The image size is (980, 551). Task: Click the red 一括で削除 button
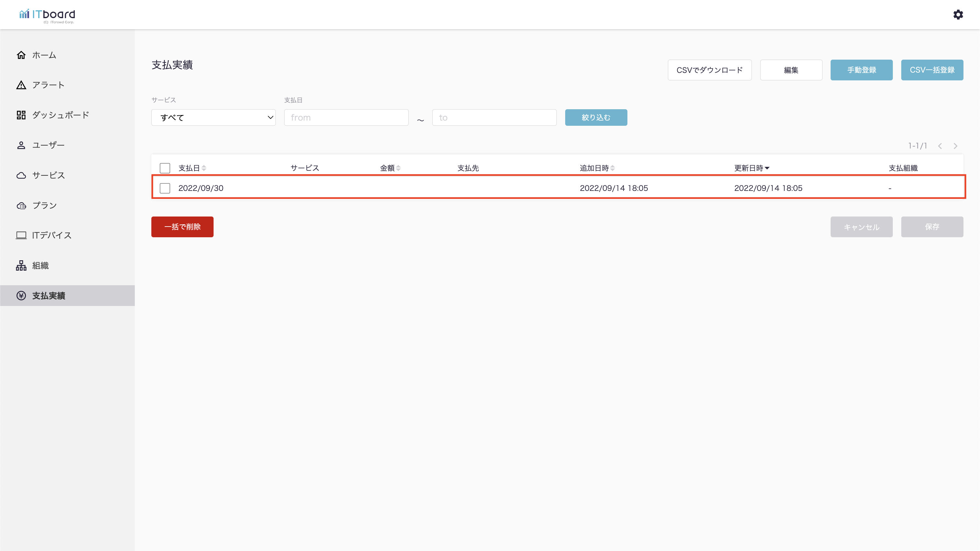(182, 227)
